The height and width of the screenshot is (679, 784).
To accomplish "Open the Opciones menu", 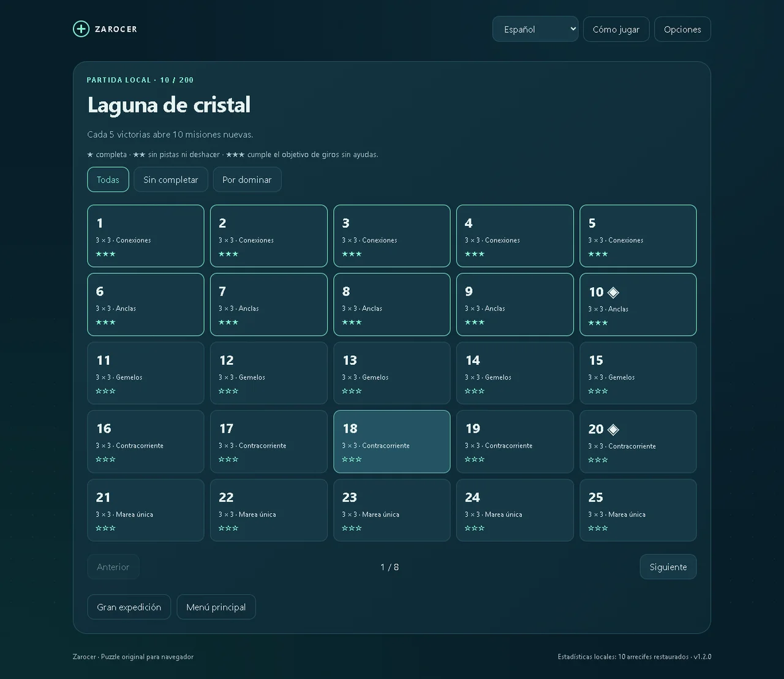I will 682,29.
